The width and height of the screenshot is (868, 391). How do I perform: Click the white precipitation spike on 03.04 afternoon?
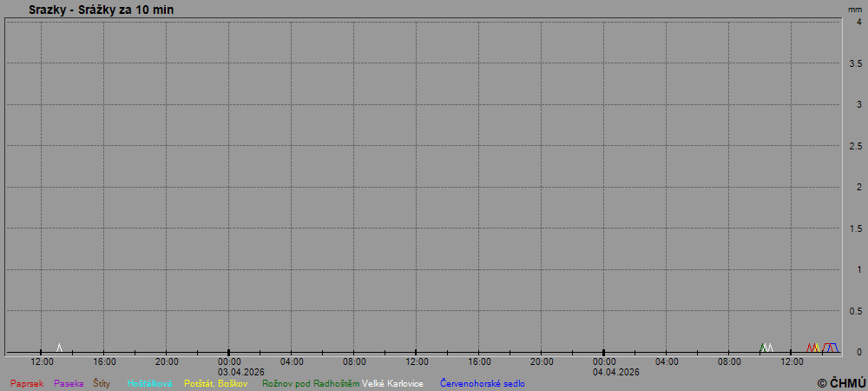[x=59, y=348]
